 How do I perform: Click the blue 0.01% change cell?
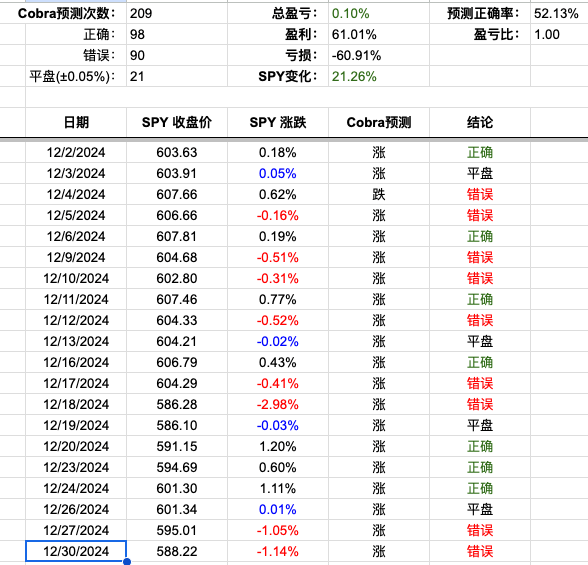[x=278, y=509]
